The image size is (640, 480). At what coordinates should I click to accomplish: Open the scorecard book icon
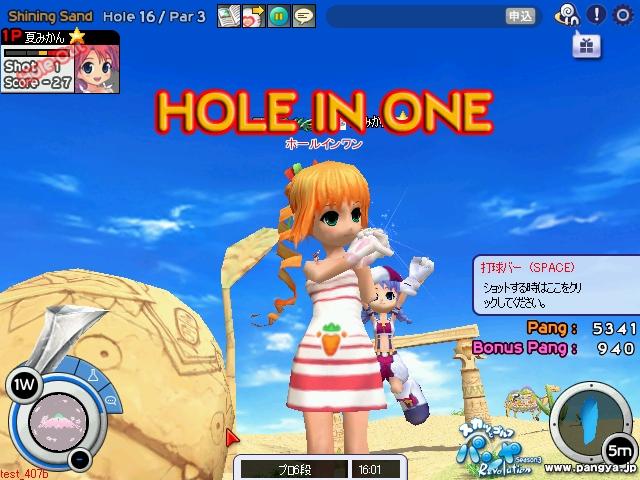229,16
